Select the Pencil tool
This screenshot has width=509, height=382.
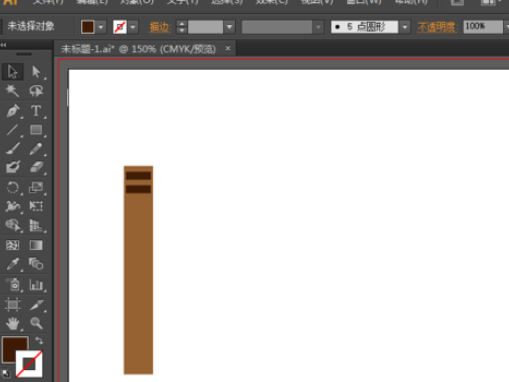tap(36, 148)
